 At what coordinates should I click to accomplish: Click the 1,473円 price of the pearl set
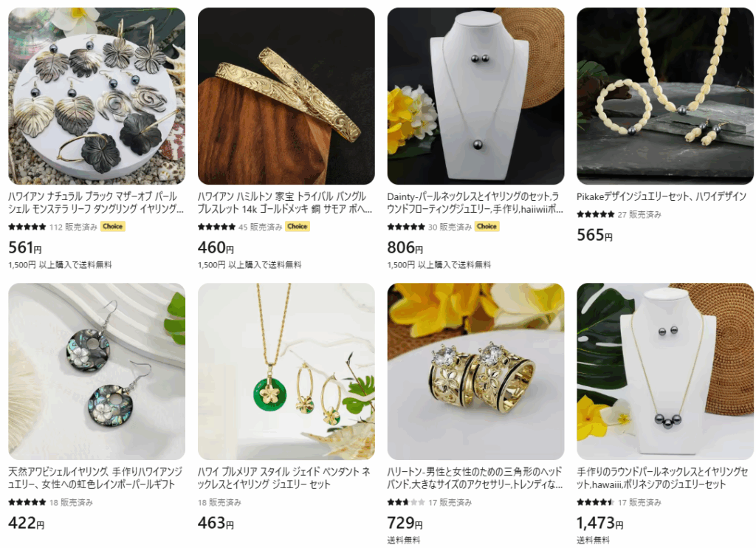pos(599,523)
